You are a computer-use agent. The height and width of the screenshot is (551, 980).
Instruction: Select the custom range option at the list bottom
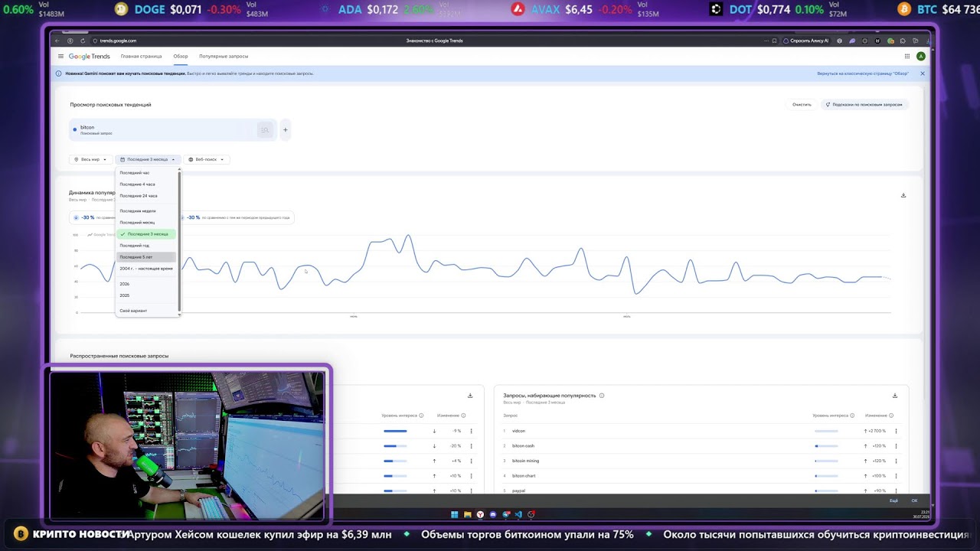tap(146, 311)
